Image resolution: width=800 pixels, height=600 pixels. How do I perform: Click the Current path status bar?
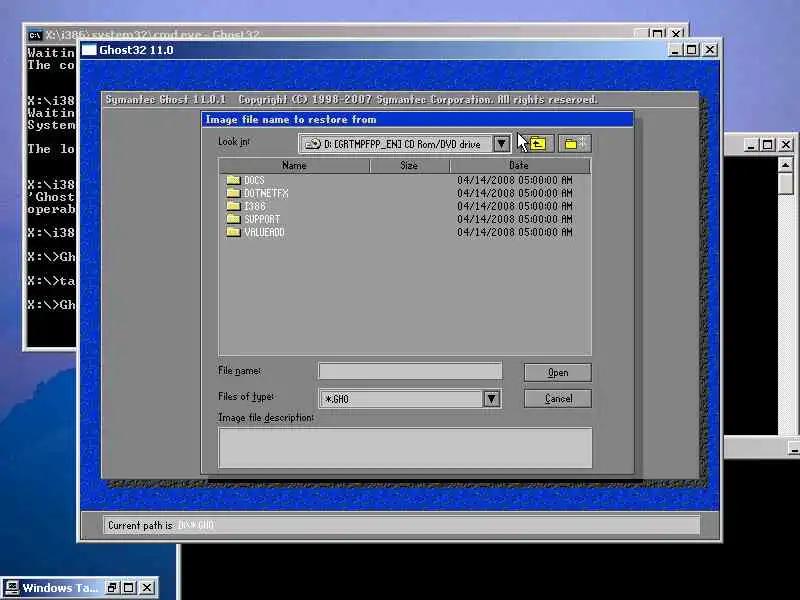(402, 525)
